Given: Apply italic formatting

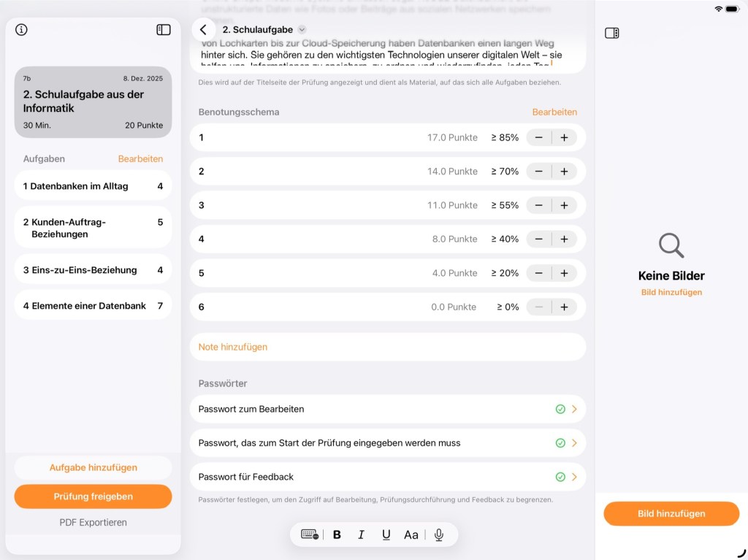Looking at the screenshot, I should click(361, 534).
